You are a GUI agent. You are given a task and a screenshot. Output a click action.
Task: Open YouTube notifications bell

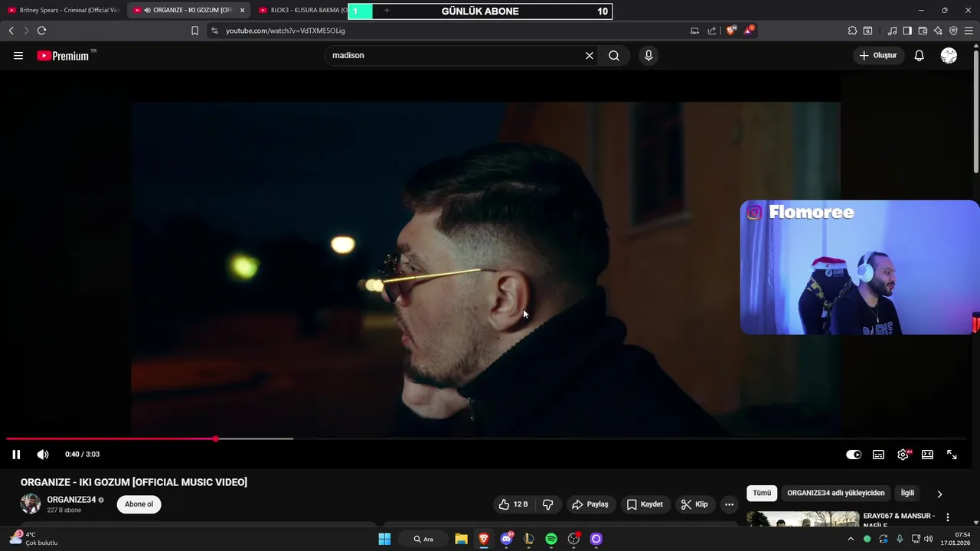click(x=919, y=55)
